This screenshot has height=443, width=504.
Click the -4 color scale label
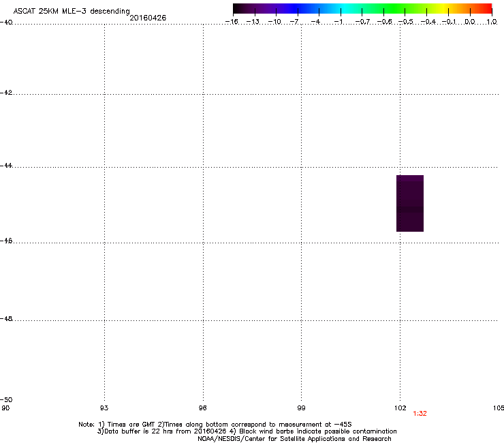click(315, 22)
